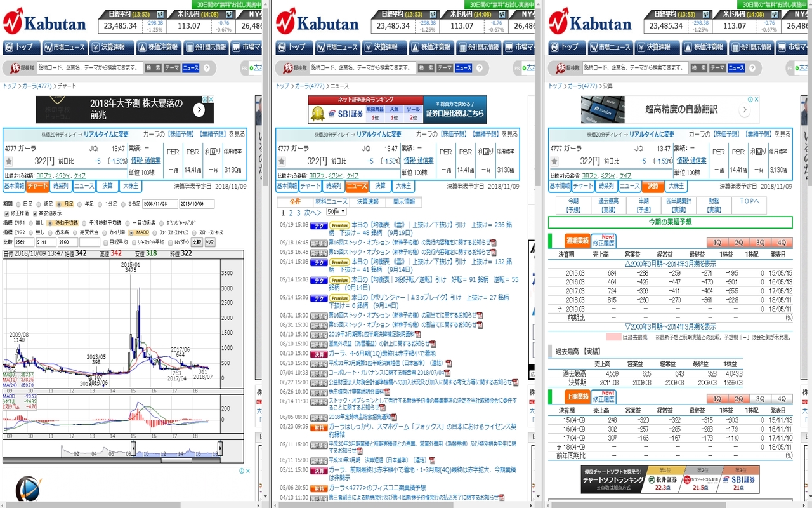Open the 日経平均 mini chart icon in earnings window
This screenshot has width=812, height=508.
706,14
